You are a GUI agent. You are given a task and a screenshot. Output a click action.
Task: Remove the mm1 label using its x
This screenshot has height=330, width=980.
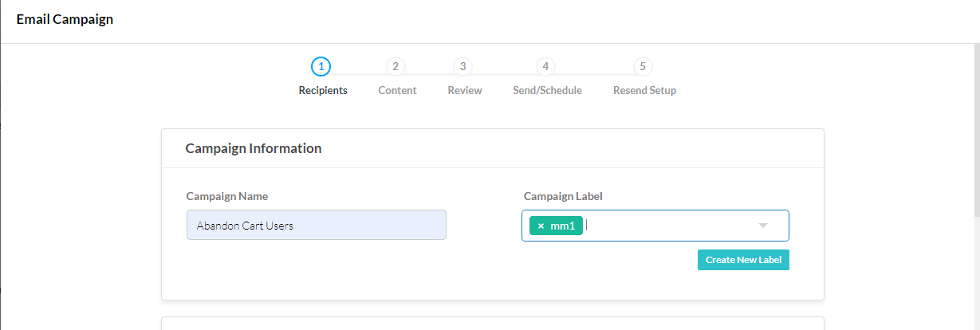541,226
